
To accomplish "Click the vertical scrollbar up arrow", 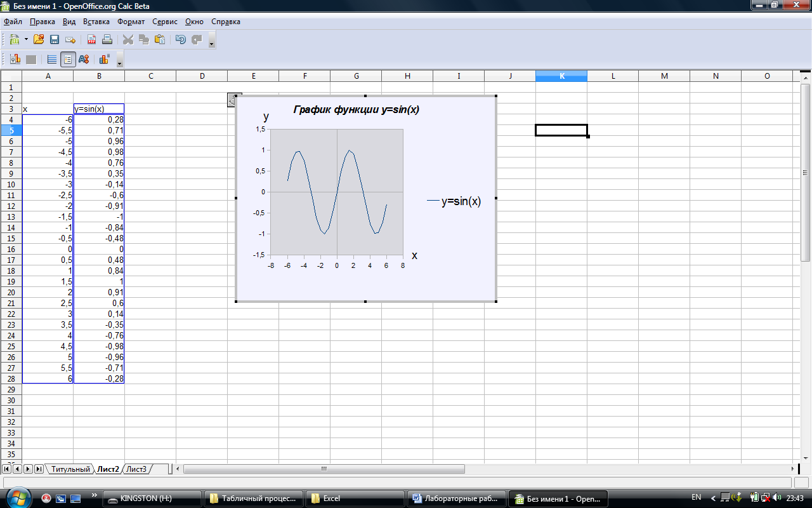I will tap(806, 77).
